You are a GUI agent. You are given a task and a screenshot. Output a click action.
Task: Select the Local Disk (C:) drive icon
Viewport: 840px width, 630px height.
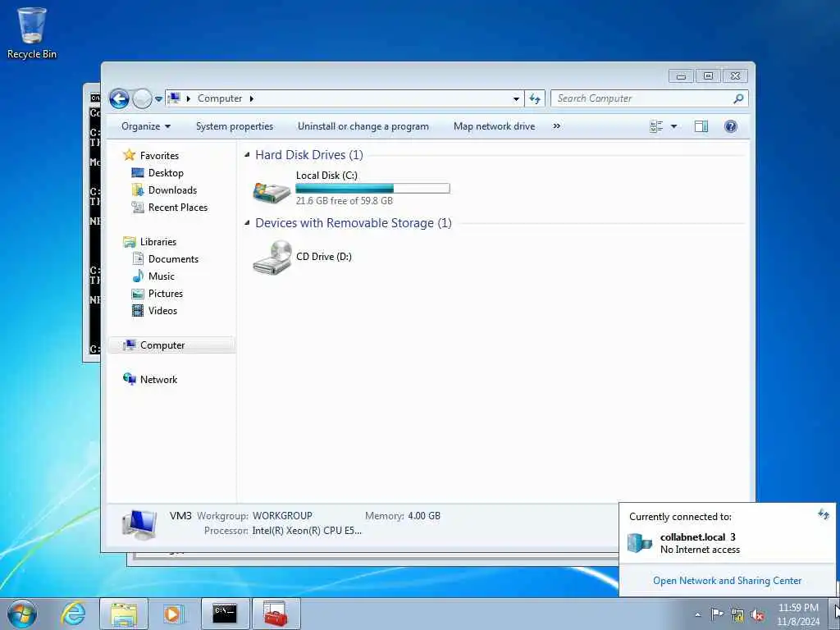pos(272,192)
